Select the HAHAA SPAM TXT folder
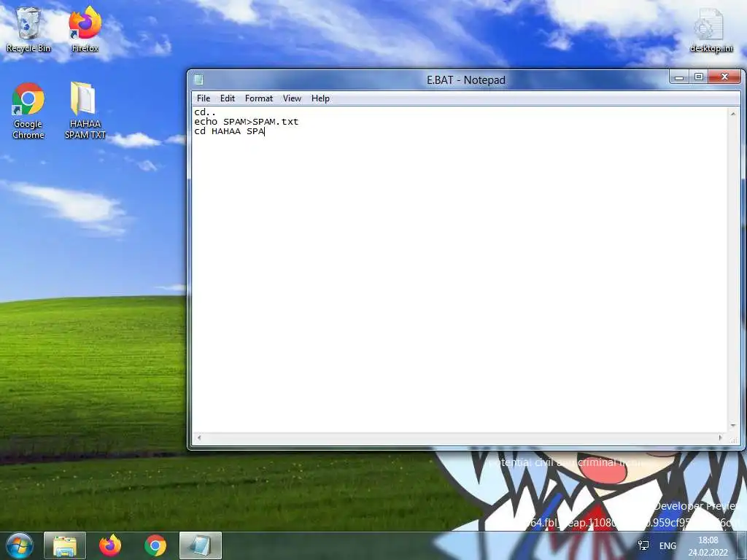747x560 pixels. tap(85, 111)
